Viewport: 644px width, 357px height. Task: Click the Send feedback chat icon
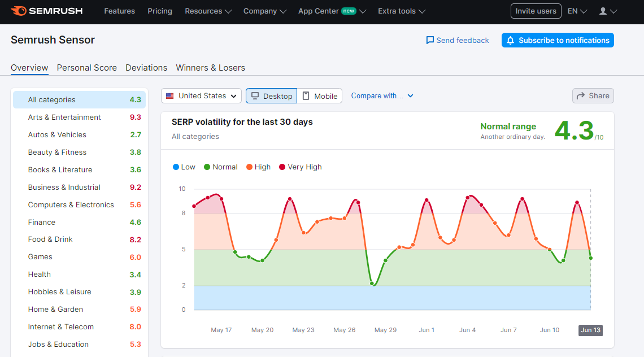point(430,40)
